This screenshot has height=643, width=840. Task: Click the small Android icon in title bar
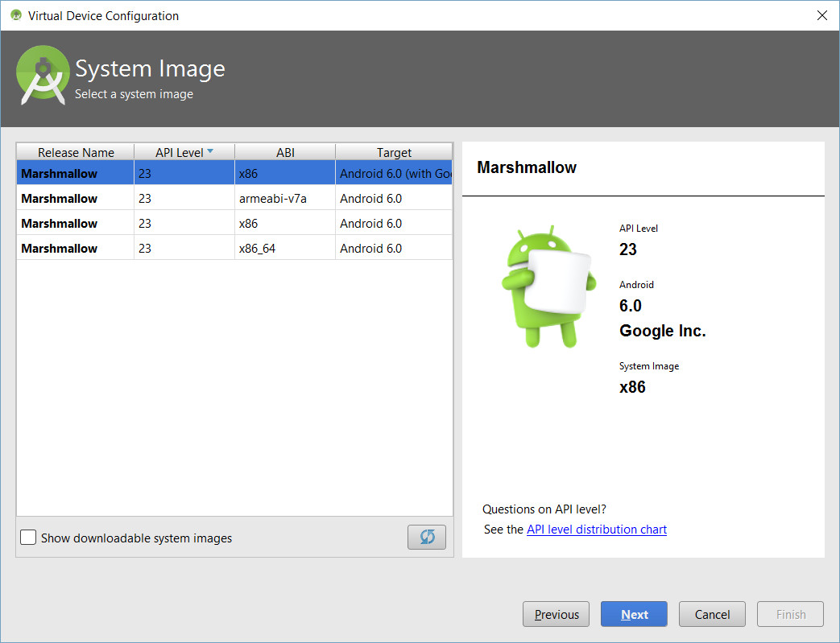16,15
